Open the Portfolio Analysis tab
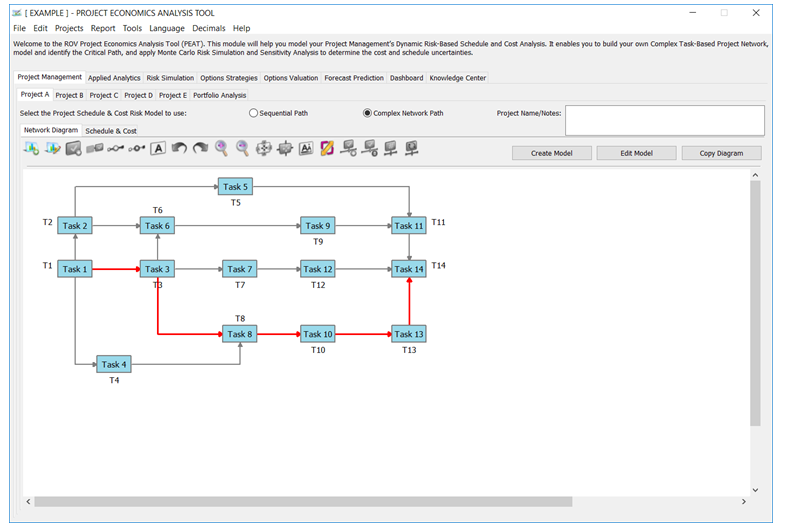This screenshot has height=530, width=785. [219, 95]
